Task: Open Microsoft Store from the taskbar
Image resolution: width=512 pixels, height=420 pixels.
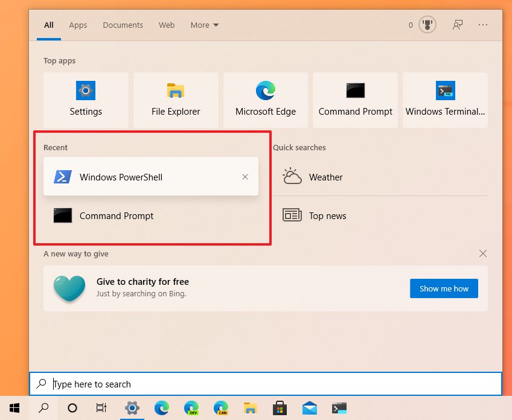Action: click(x=280, y=408)
